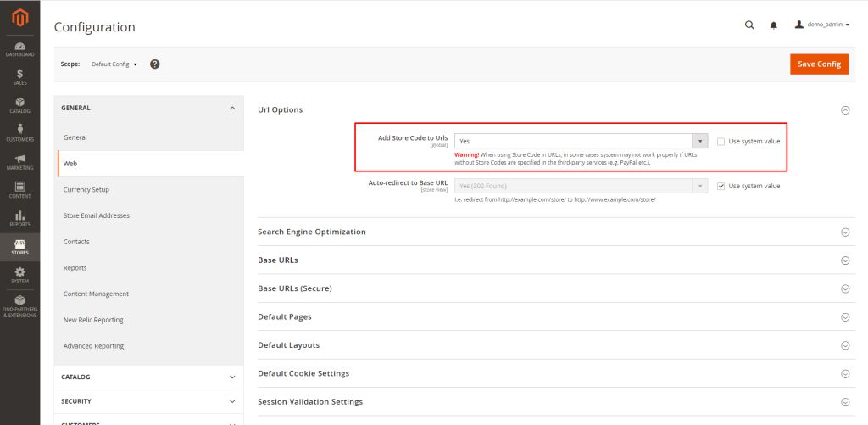Go to Customers sidebar icon
Screen dimensions: 868x425
(x=19, y=133)
